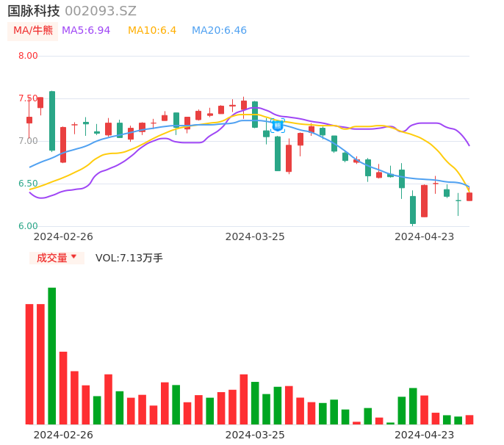Select the MA/牛熊 indicator tab
Viewport: 504px width, 445px height.
point(33,31)
